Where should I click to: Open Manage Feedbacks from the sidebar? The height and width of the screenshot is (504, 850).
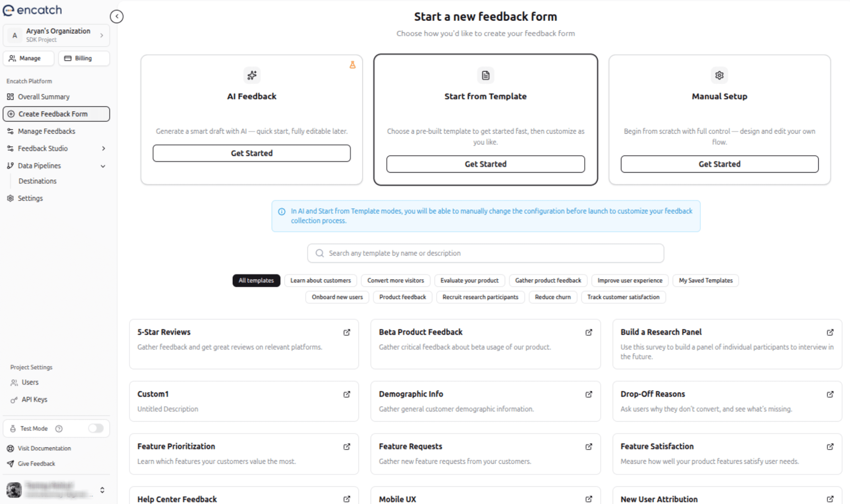[46, 131]
